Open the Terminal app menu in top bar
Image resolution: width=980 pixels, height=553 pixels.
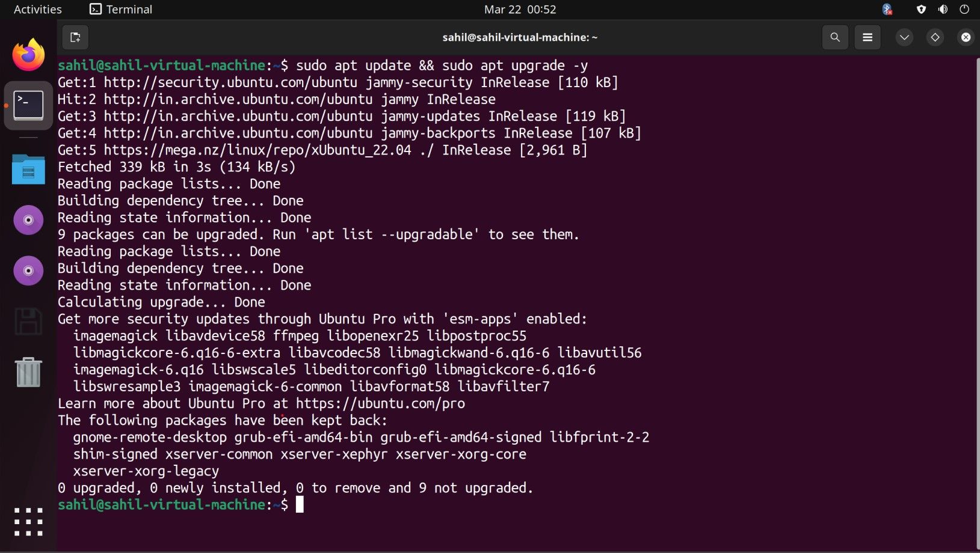tap(120, 9)
